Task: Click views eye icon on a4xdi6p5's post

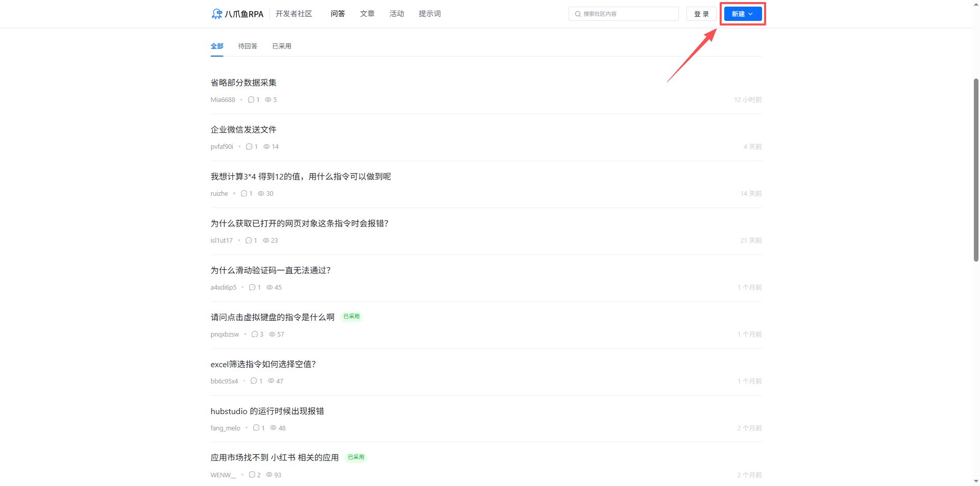Action: pos(269,287)
